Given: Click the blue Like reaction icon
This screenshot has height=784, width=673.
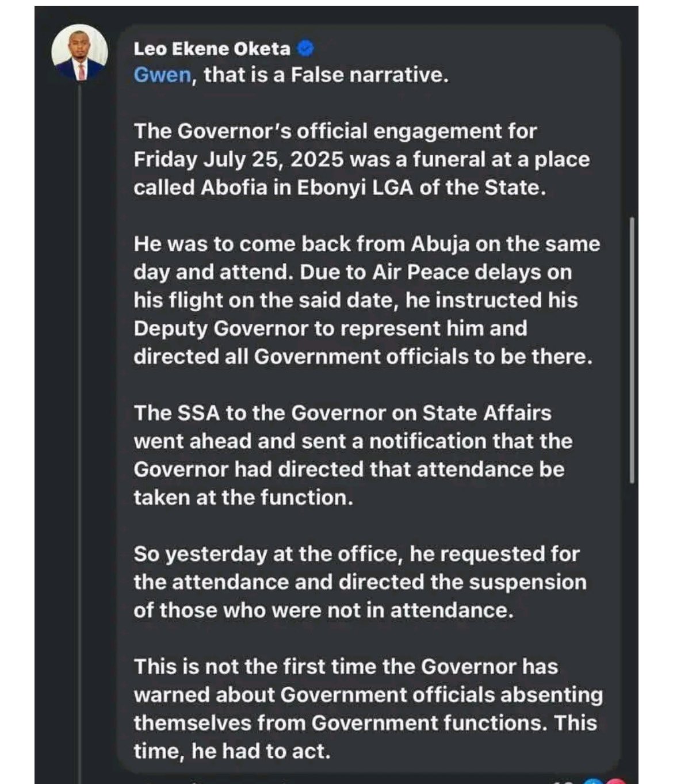Looking at the screenshot, I should click(593, 781).
